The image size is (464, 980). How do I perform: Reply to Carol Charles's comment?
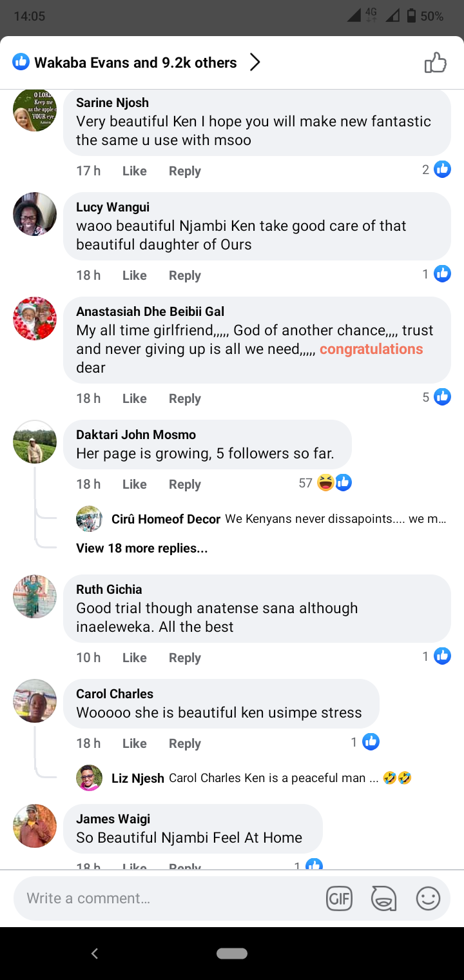point(185,743)
